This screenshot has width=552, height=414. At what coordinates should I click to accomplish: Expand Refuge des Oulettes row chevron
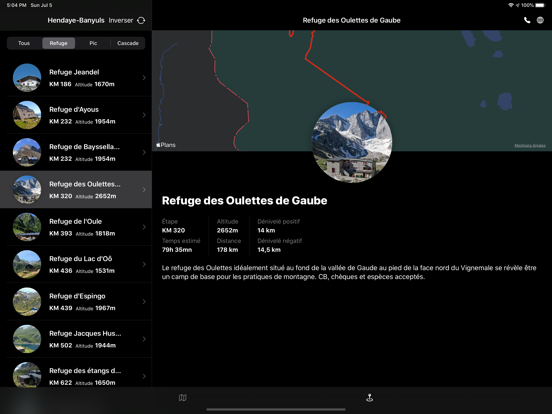click(144, 190)
